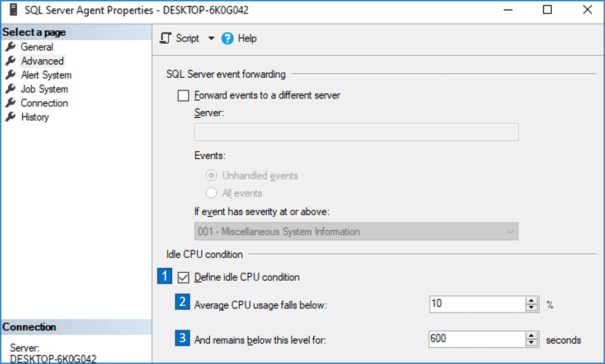Image resolution: width=605 pixels, height=364 pixels.
Task: Click inside the Server text field
Action: (356, 132)
